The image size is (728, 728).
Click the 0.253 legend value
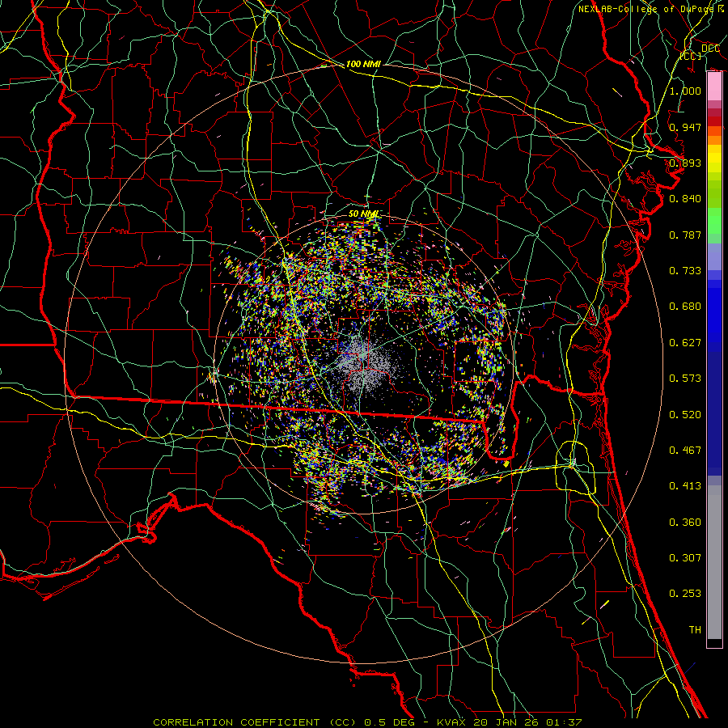685,594
